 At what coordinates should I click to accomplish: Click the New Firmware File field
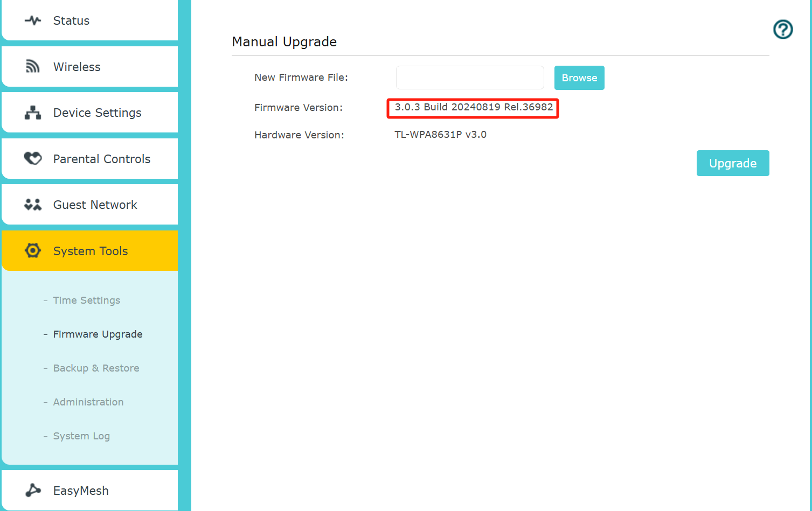point(469,78)
